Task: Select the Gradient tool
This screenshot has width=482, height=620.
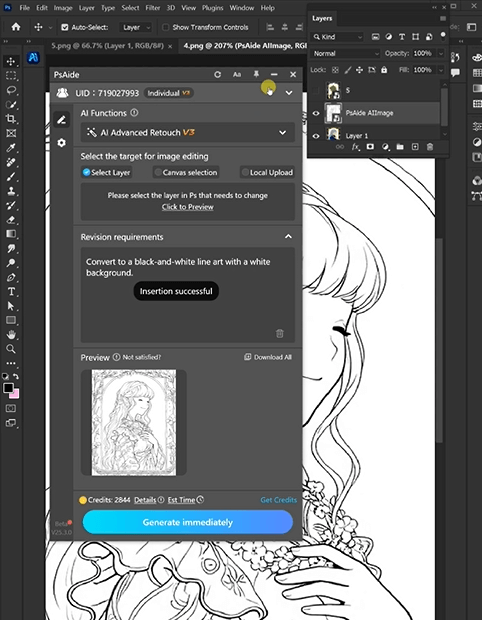Action: click(11, 234)
